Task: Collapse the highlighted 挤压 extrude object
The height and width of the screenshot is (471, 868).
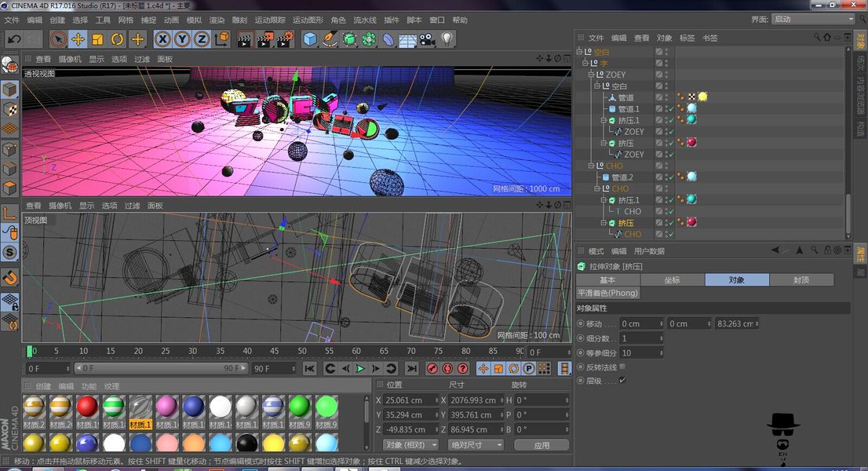Action: (604, 223)
